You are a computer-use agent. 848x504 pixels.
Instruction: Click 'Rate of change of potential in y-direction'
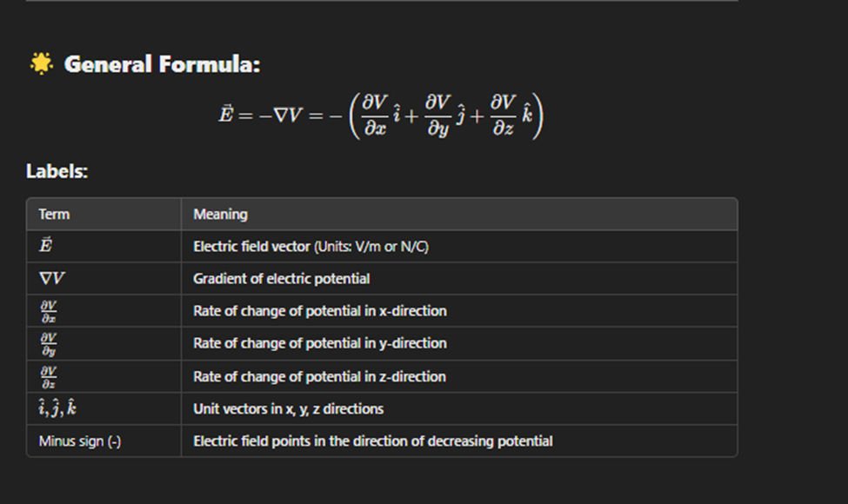coord(320,343)
